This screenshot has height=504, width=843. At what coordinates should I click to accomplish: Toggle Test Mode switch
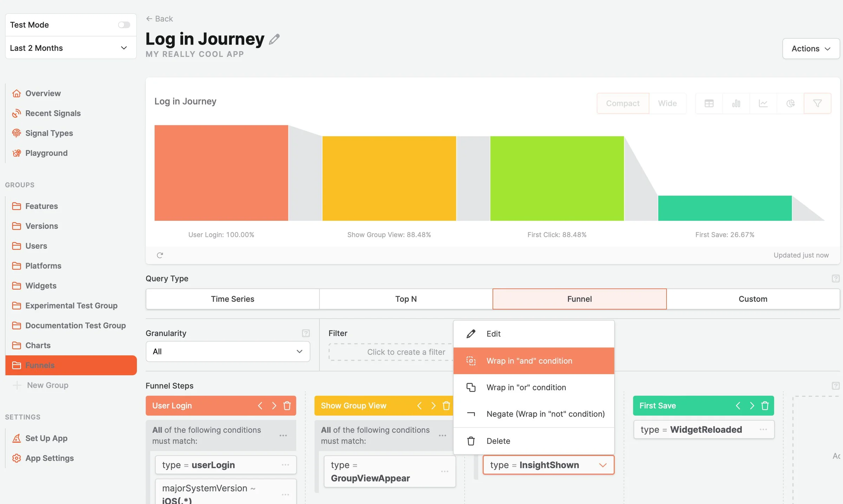pyautogui.click(x=124, y=25)
